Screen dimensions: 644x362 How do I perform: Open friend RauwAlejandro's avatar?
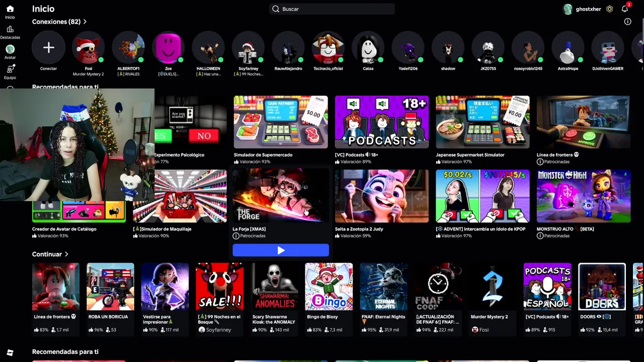tap(288, 48)
